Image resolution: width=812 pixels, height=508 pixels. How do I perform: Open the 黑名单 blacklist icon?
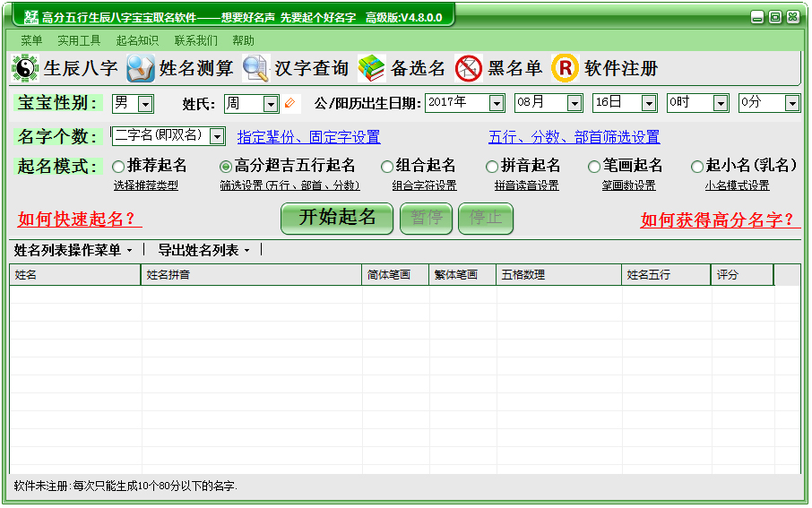469,68
